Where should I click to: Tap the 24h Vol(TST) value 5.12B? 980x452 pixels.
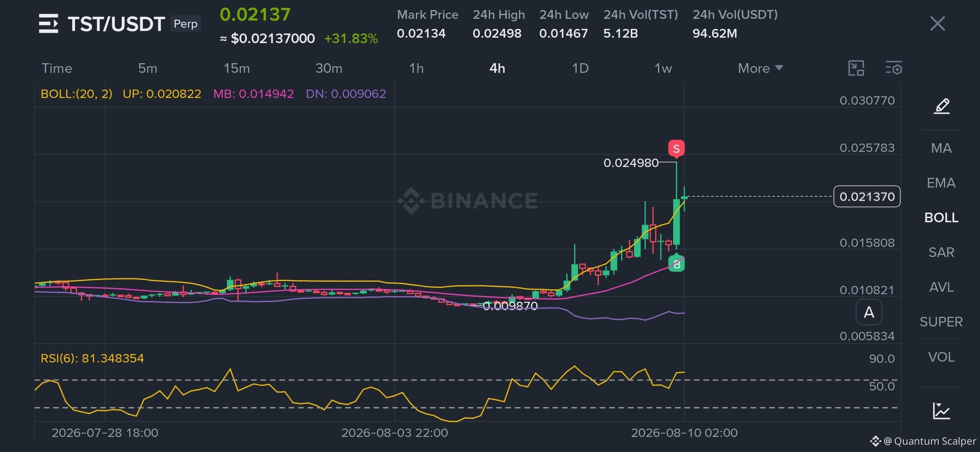621,33
